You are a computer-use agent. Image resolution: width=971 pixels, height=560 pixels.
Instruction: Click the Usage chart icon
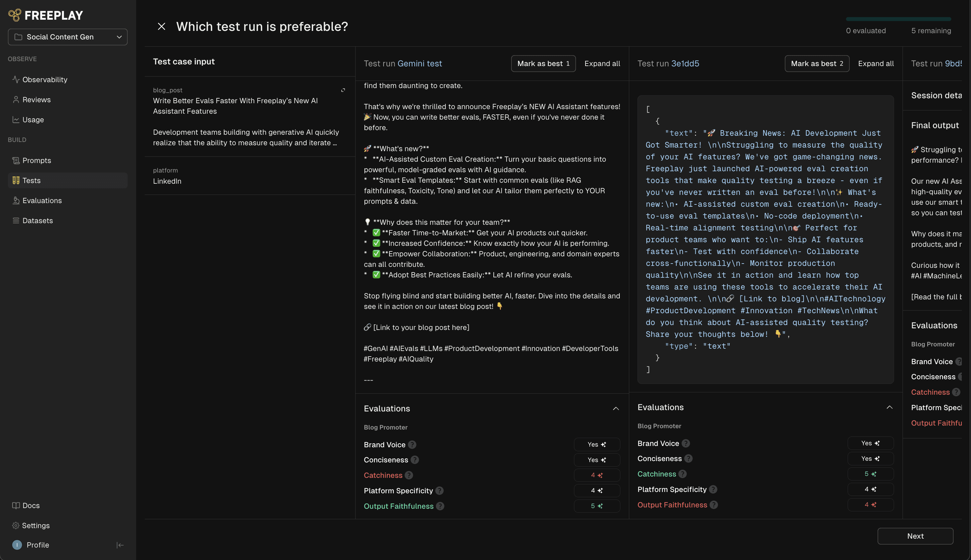16,120
